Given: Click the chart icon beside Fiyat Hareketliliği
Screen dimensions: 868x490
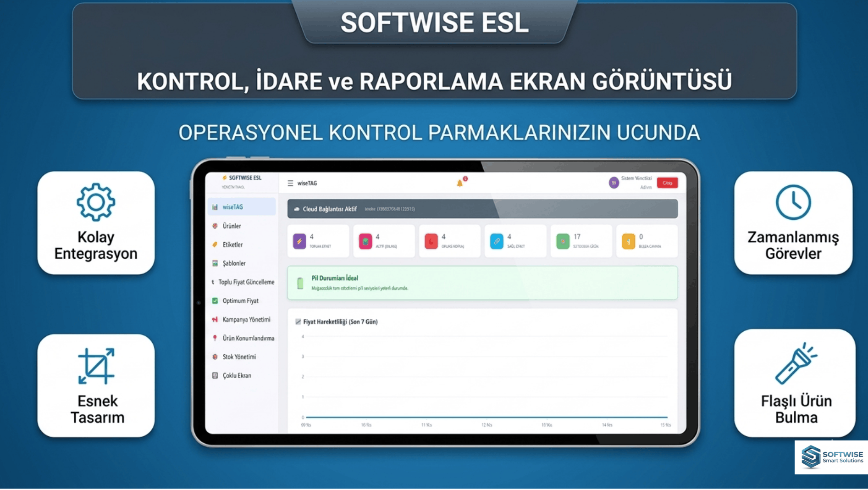Looking at the screenshot, I should 298,322.
